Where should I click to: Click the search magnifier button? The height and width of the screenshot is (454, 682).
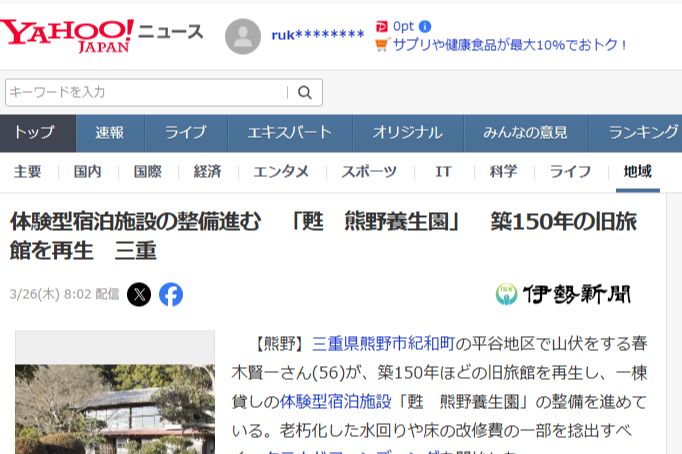(304, 92)
